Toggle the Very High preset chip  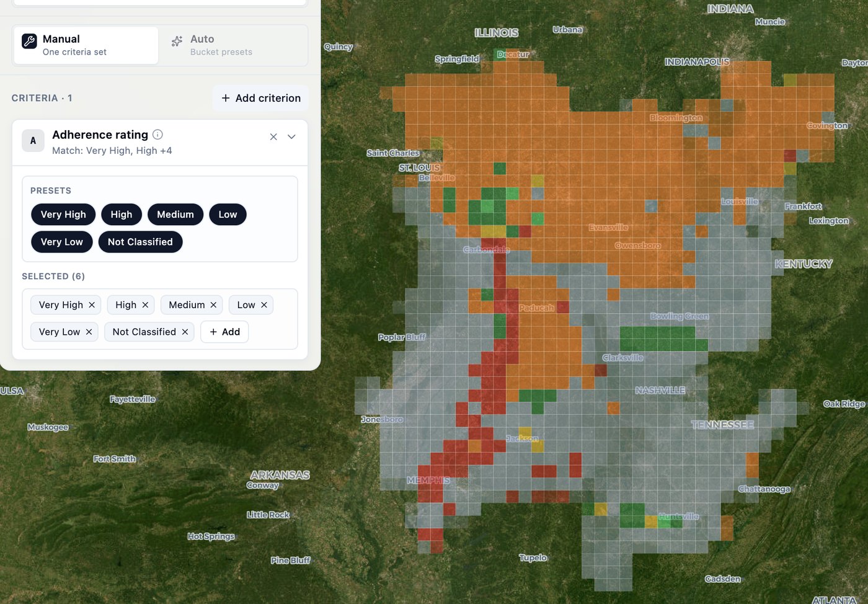(63, 215)
